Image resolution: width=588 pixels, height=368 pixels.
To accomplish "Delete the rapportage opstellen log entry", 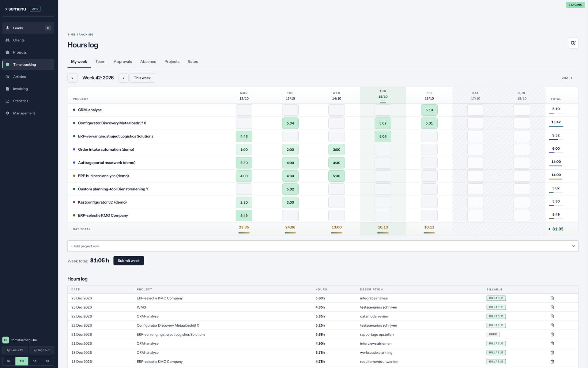I will [x=552, y=334].
